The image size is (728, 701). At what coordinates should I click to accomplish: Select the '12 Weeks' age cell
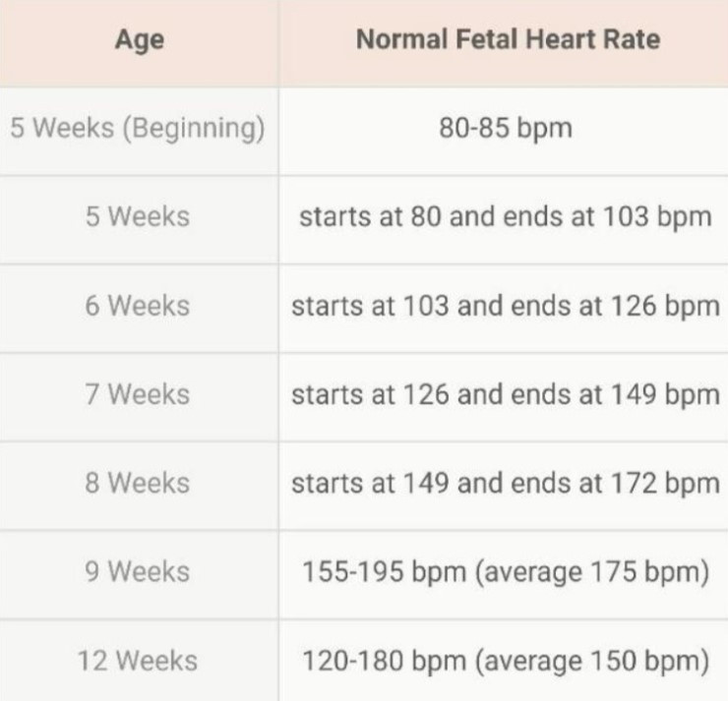tap(138, 660)
